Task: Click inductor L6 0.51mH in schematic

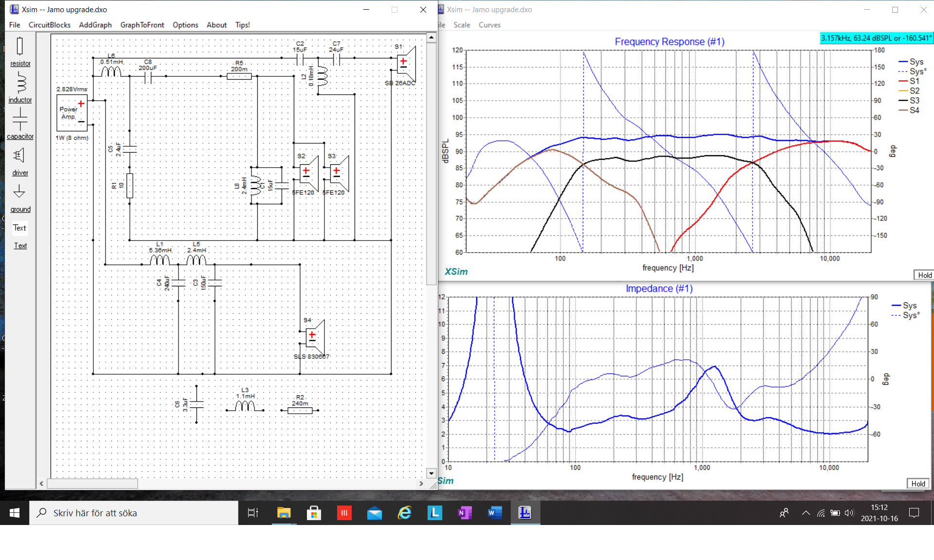Action: (111, 72)
